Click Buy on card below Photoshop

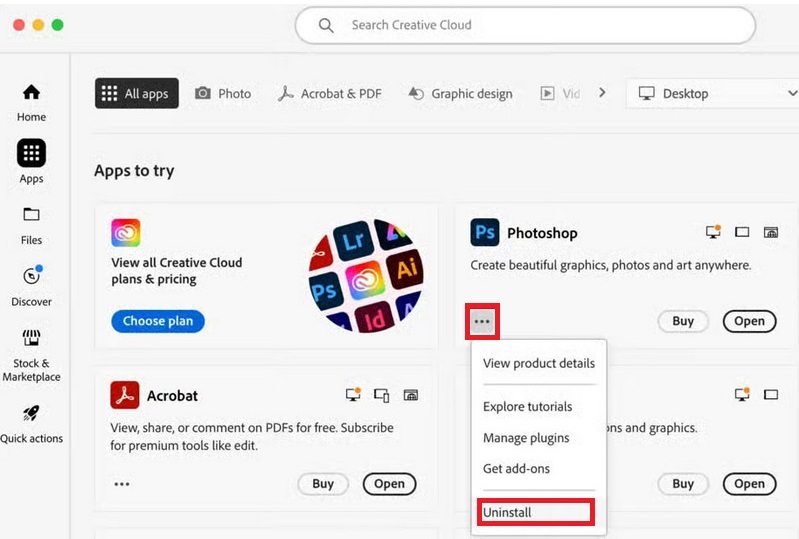tap(683, 483)
